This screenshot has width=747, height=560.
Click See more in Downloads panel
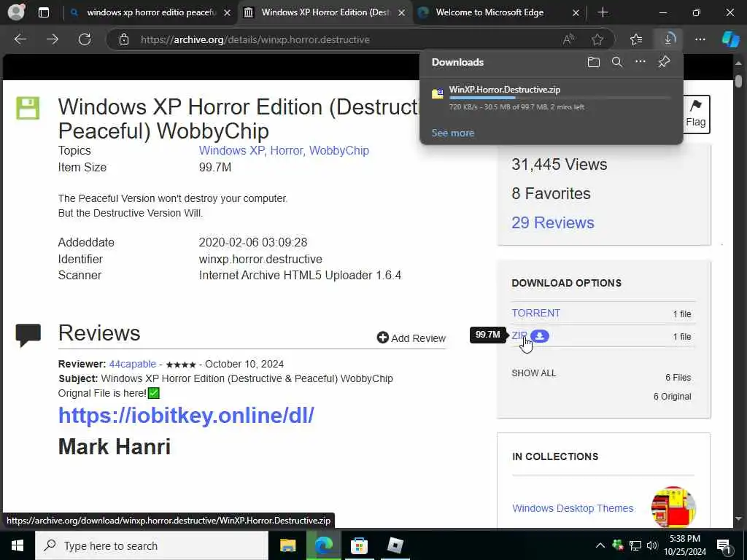(452, 133)
